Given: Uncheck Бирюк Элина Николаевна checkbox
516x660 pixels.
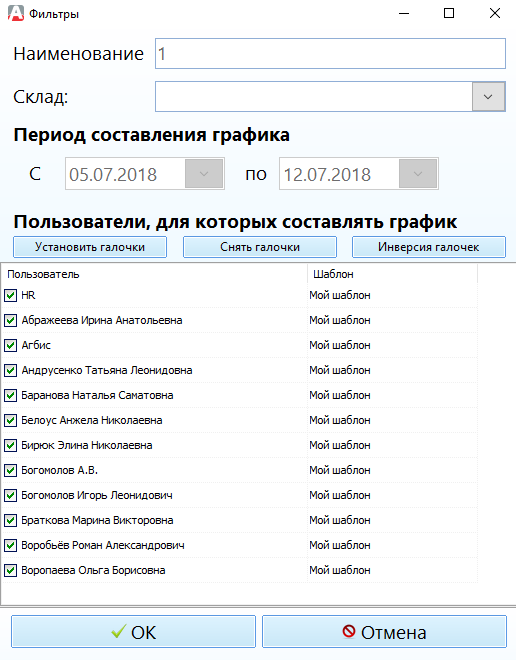Looking at the screenshot, I should point(11,445).
